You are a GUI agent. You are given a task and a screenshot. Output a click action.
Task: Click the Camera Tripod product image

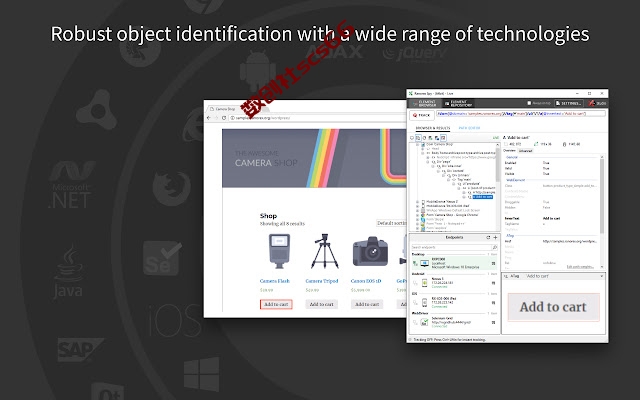[324, 251]
